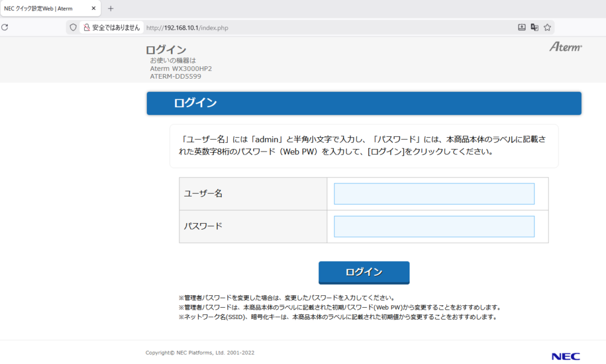
Task: Open a new tab with plus icon
Action: [x=111, y=8]
